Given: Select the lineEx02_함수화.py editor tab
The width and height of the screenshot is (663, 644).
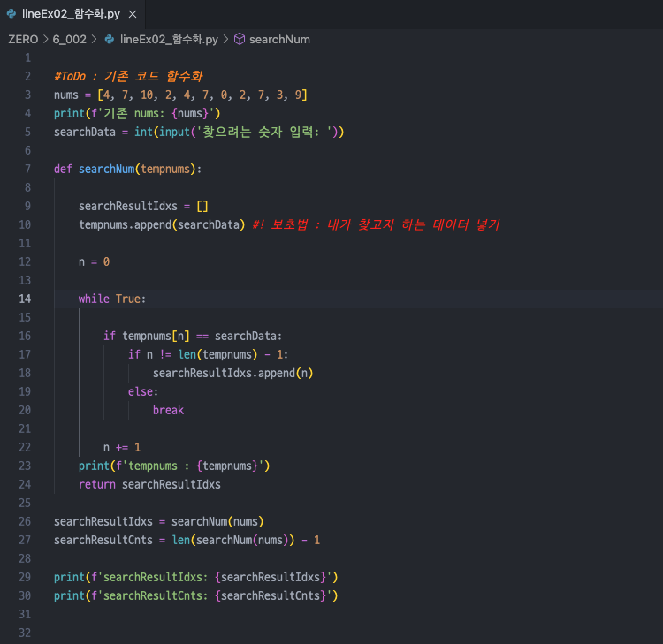Looking at the screenshot, I should coord(72,14).
